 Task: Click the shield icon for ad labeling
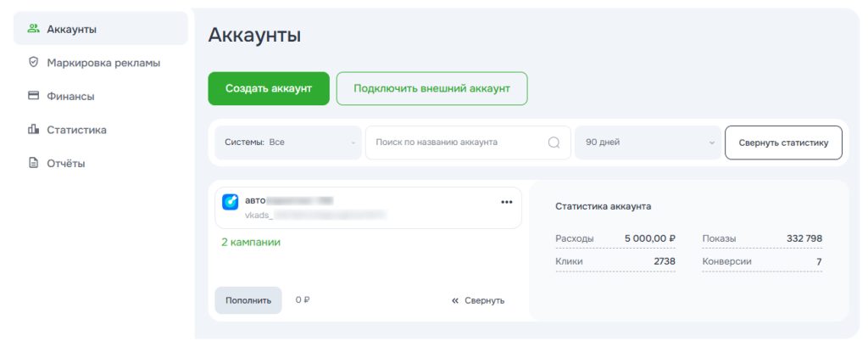pyautogui.click(x=34, y=62)
